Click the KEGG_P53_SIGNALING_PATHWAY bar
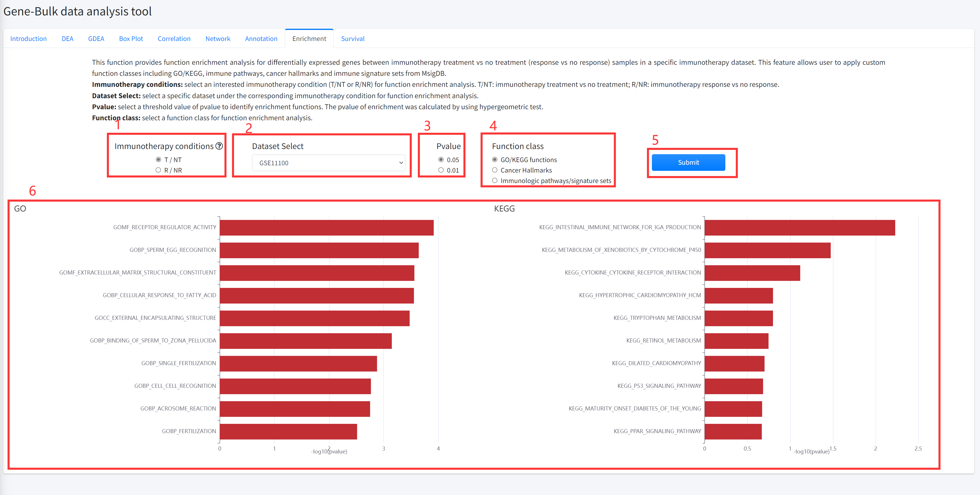980x495 pixels. (x=733, y=386)
